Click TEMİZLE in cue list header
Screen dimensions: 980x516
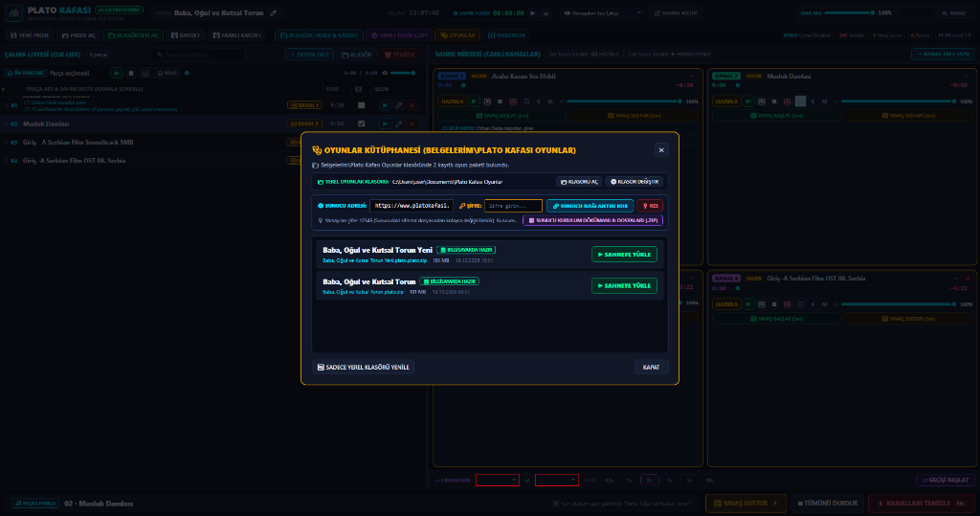point(399,55)
